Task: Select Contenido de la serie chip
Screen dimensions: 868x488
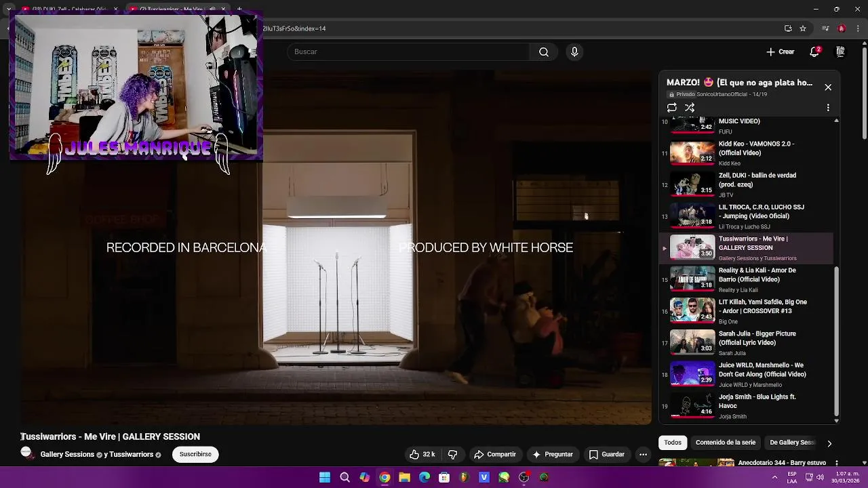Action: pyautogui.click(x=726, y=443)
